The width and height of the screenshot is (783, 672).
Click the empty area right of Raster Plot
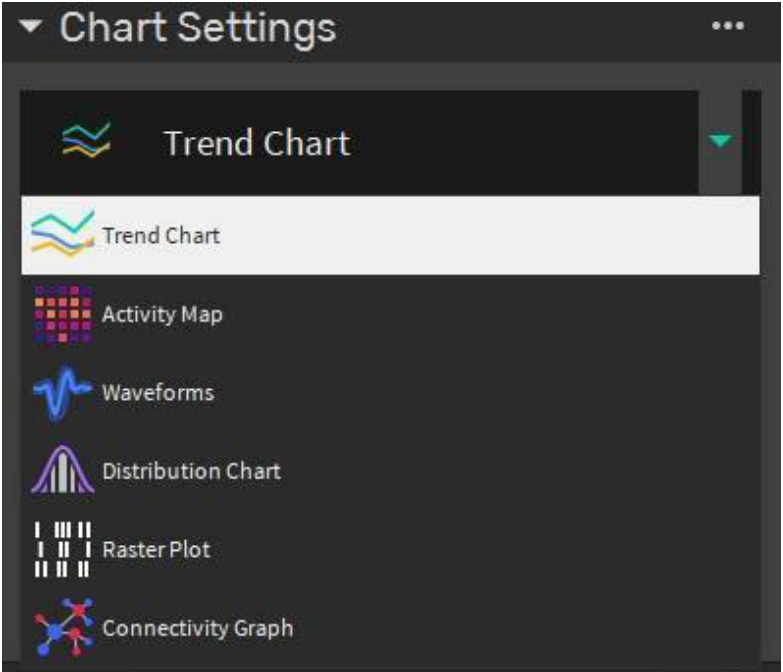(484, 549)
